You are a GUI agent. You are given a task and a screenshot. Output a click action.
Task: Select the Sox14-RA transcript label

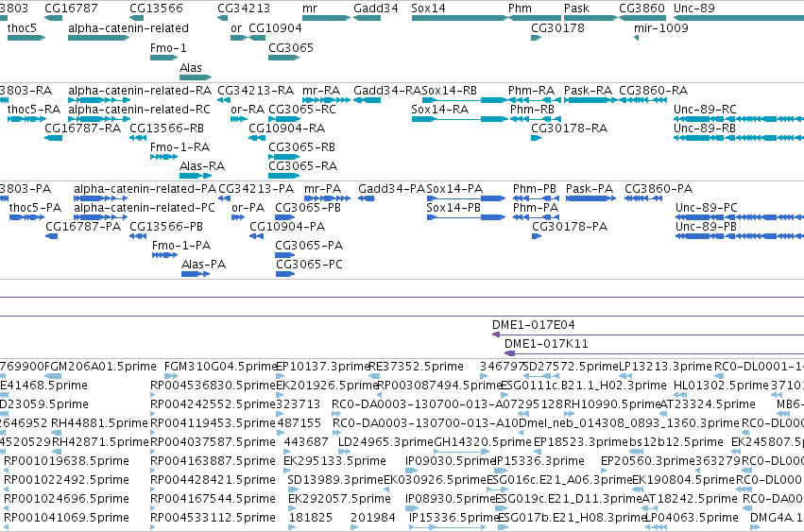coord(440,110)
